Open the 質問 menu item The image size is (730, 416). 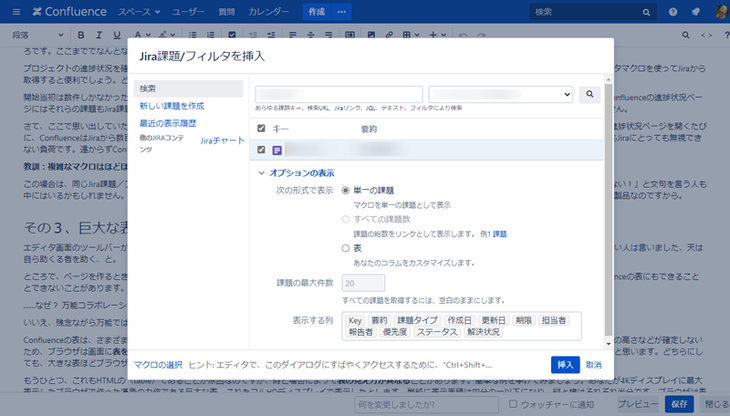[227, 12]
